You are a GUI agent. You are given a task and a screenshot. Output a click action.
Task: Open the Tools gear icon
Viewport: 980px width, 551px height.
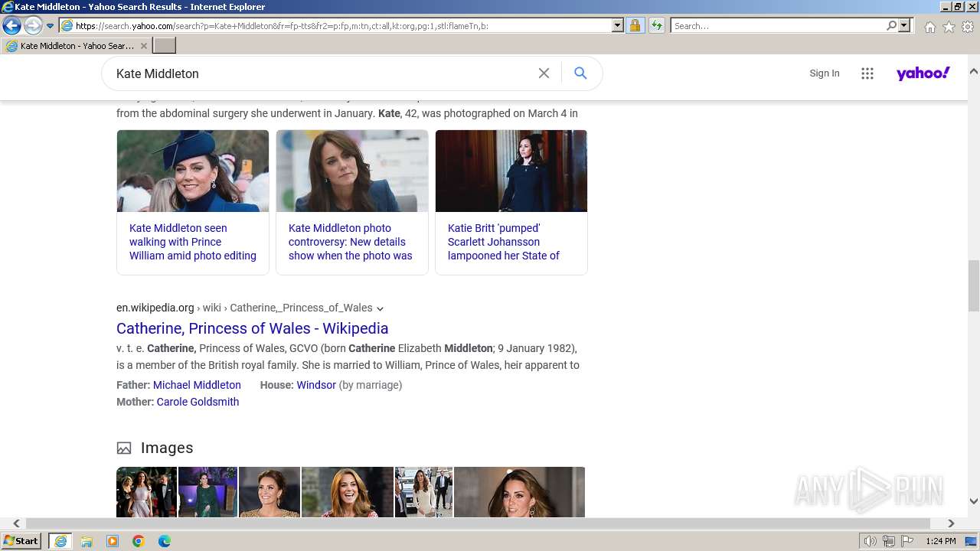point(968,27)
